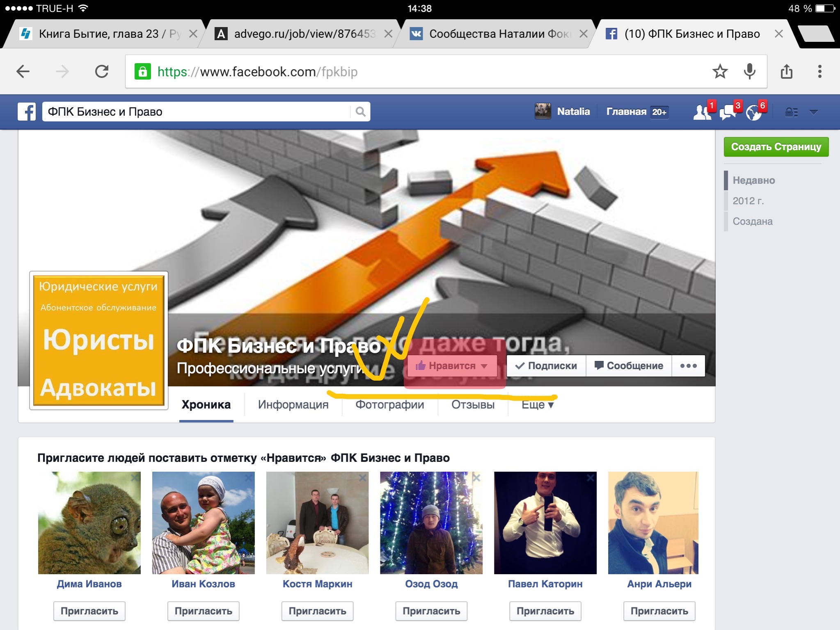Bookmark page using the star icon
The image size is (840, 630).
(720, 71)
